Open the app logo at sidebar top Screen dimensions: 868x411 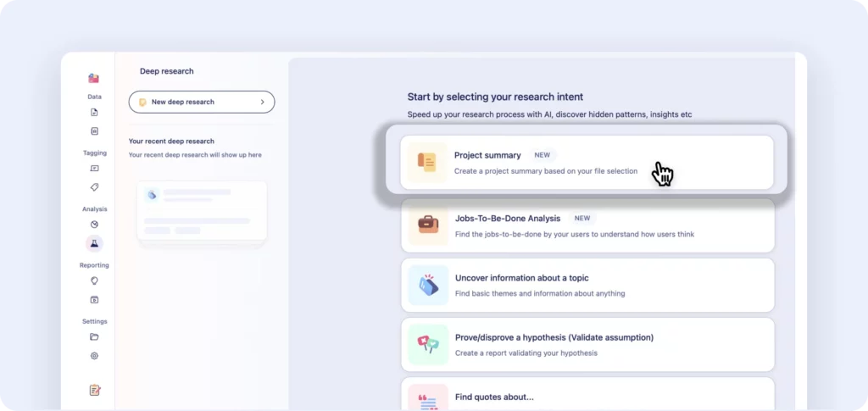click(x=93, y=79)
